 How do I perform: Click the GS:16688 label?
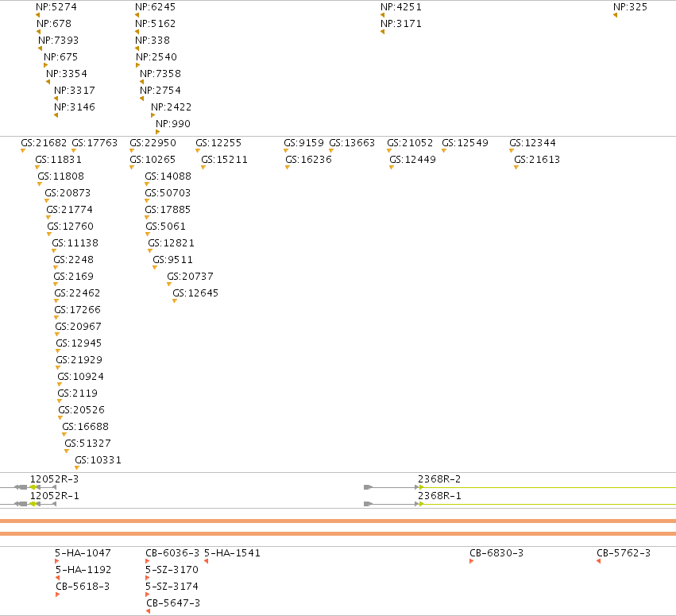[85, 427]
